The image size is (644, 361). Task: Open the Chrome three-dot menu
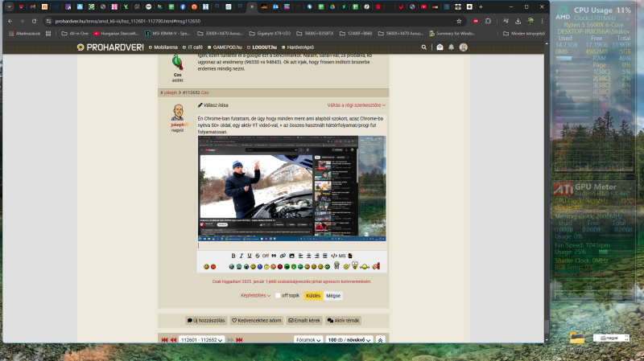coord(542,21)
